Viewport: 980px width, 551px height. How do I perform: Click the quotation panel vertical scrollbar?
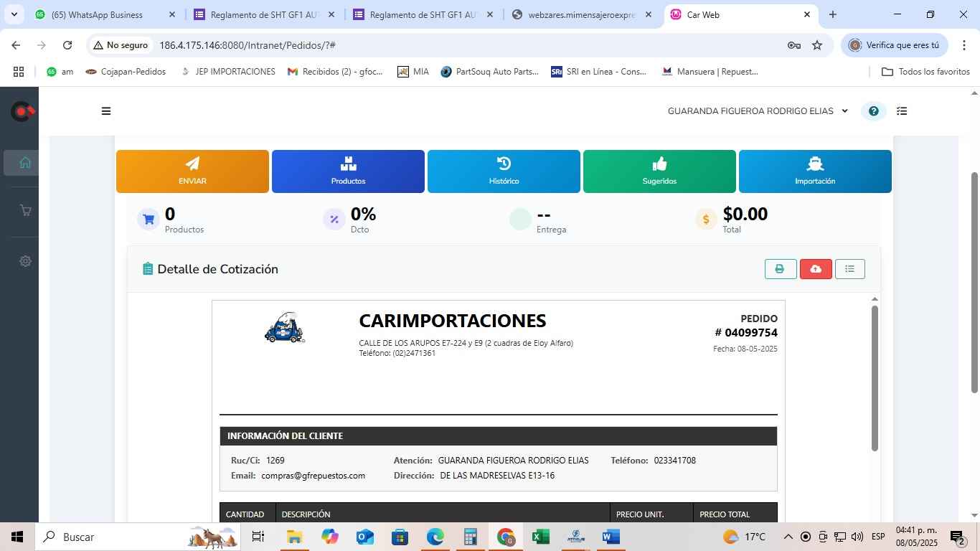tap(875, 379)
